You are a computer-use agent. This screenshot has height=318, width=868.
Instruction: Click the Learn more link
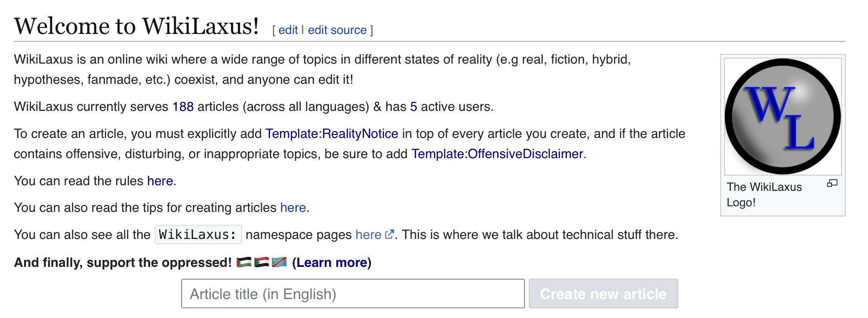332,263
